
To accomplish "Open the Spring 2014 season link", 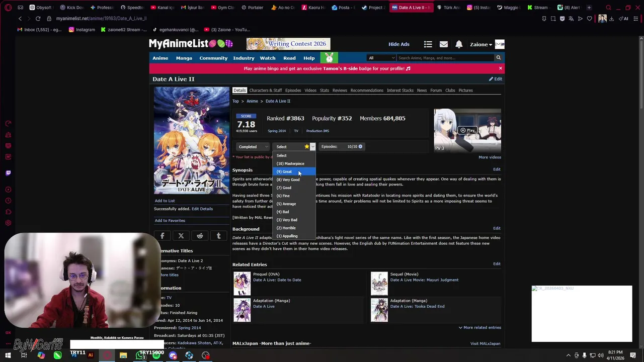I will tap(277, 131).
